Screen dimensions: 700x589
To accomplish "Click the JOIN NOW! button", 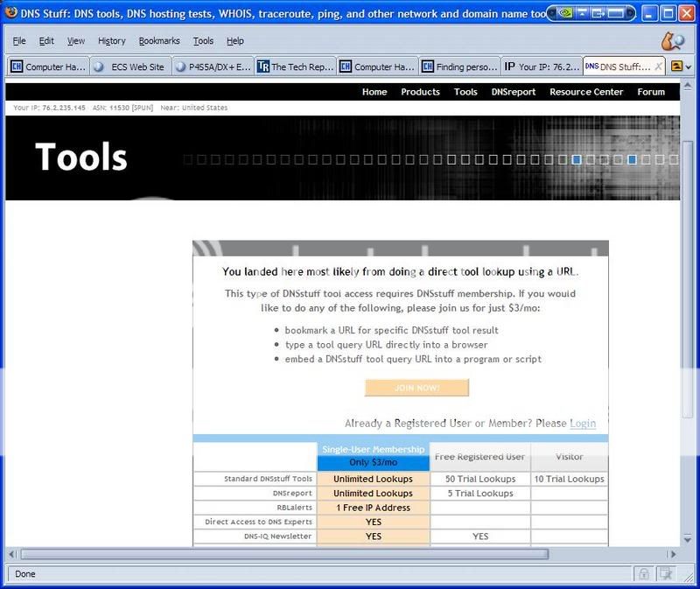I will [416, 388].
